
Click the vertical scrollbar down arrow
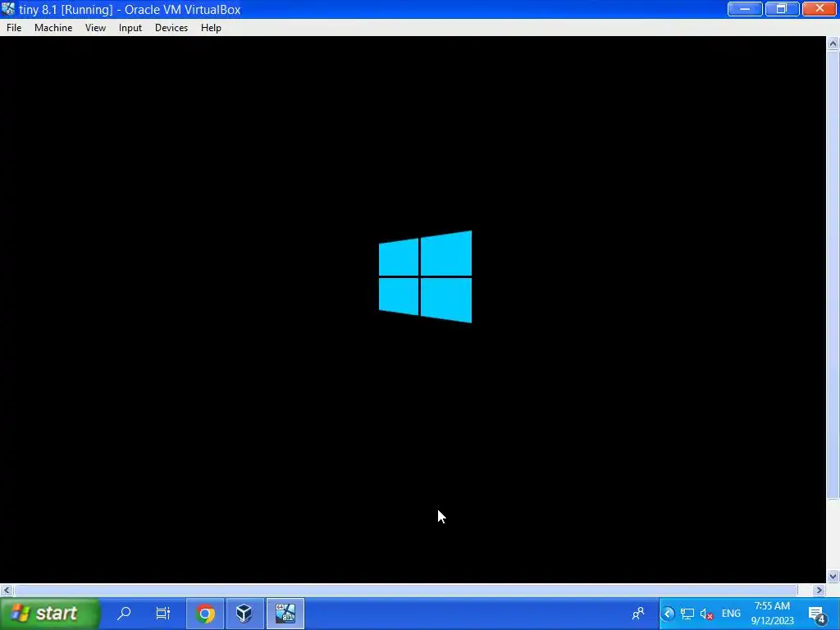833,577
